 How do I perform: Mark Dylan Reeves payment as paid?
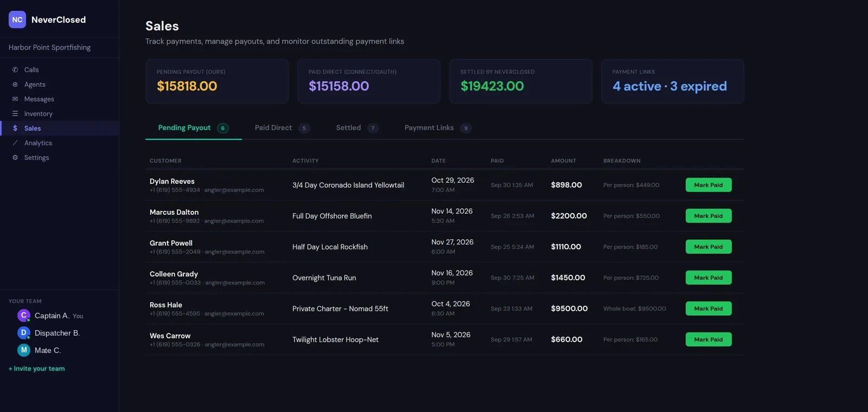tap(709, 185)
